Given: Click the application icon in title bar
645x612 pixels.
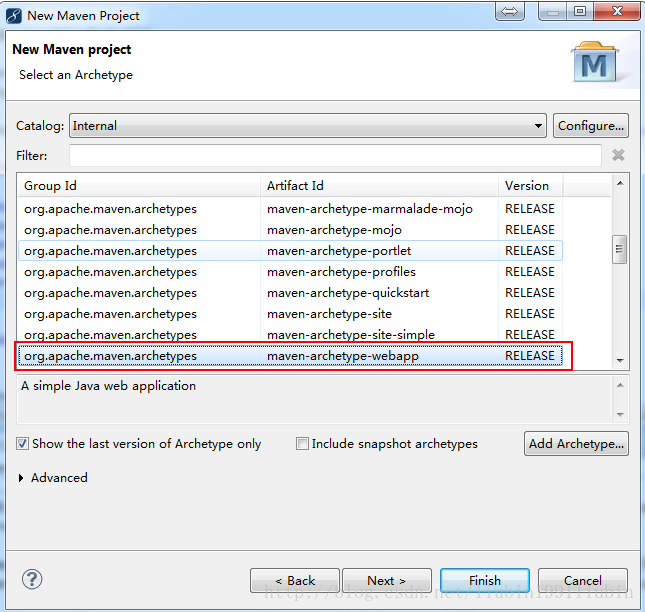Looking at the screenshot, I should pos(14,16).
